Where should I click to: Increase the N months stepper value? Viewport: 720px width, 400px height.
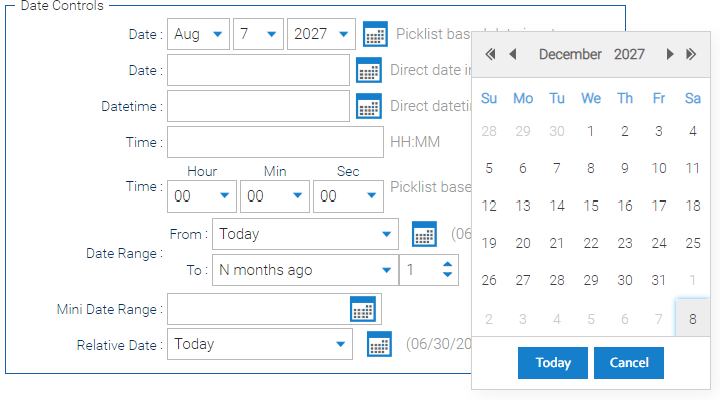[447, 265]
